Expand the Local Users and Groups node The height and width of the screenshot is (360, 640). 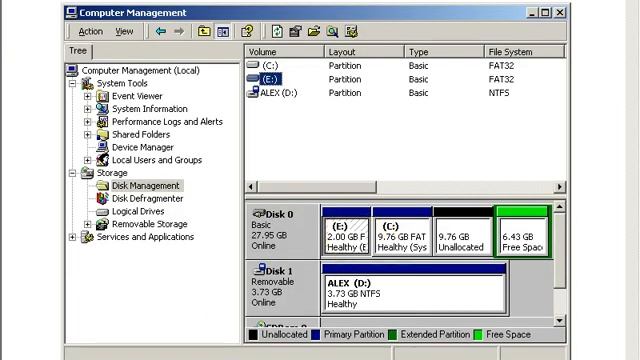87,160
